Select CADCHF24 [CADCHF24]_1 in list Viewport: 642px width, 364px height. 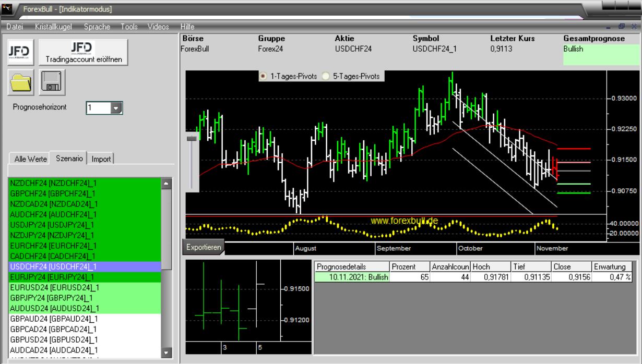click(x=85, y=256)
